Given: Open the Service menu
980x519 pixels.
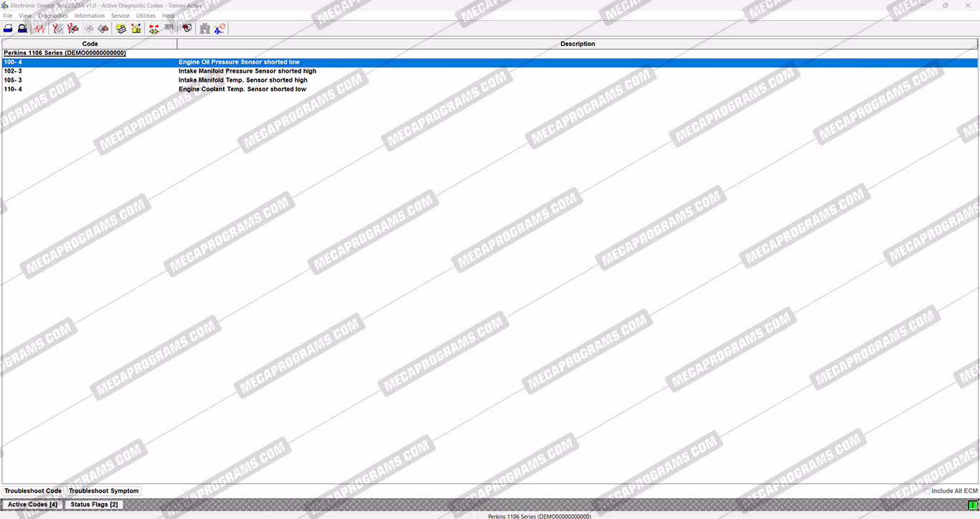Looking at the screenshot, I should 121,16.
